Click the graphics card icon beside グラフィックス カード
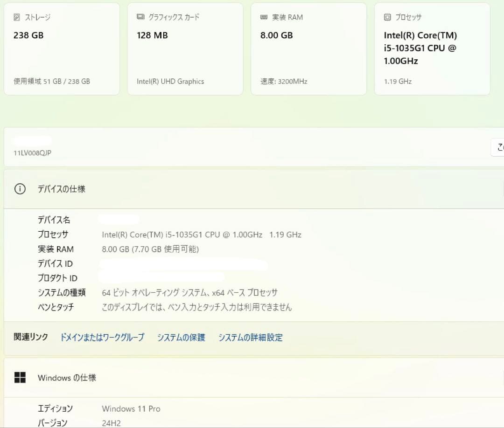This screenshot has height=428, width=504. click(x=140, y=17)
